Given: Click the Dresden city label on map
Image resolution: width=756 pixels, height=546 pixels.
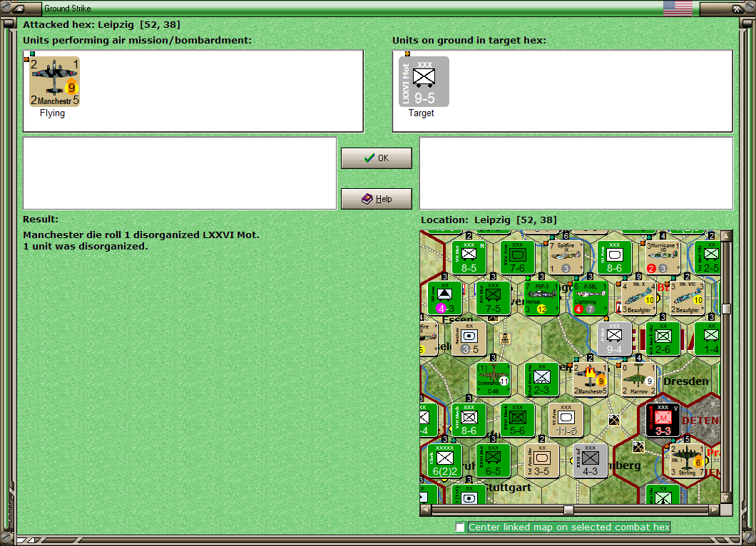Looking at the screenshot, I should point(685,381).
